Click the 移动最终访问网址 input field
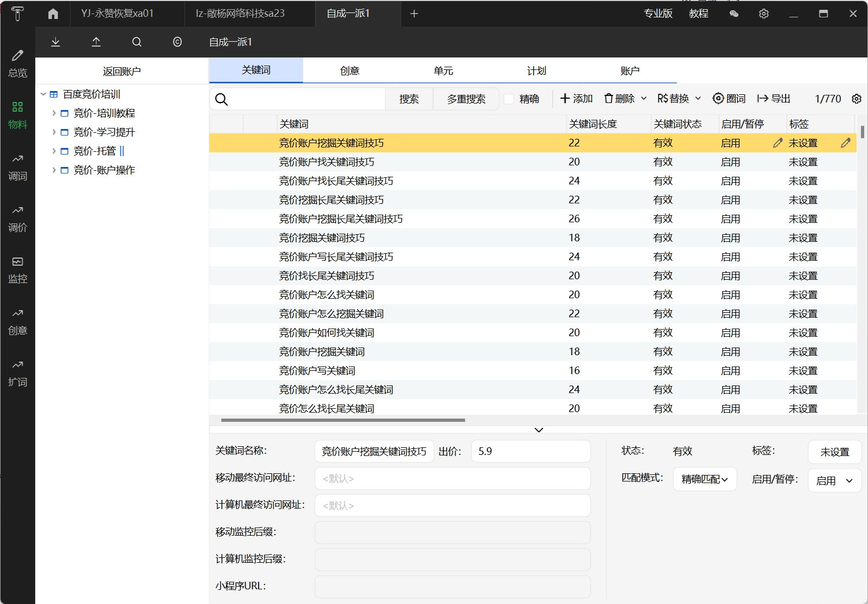868x604 pixels. click(x=453, y=478)
